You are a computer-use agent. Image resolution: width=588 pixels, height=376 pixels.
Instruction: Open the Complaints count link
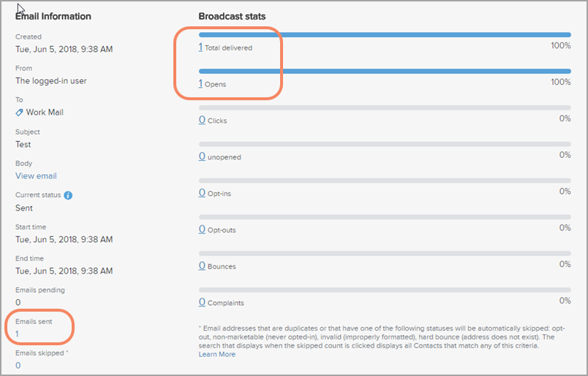202,302
